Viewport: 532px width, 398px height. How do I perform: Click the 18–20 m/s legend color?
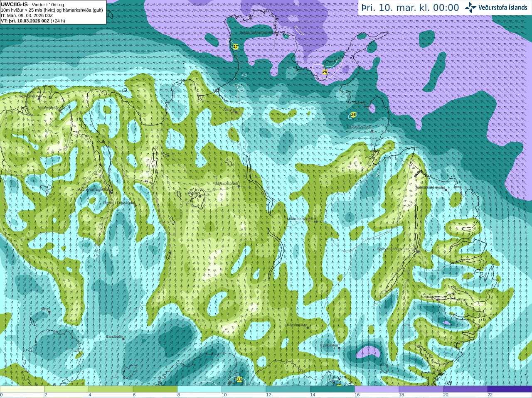421,389
